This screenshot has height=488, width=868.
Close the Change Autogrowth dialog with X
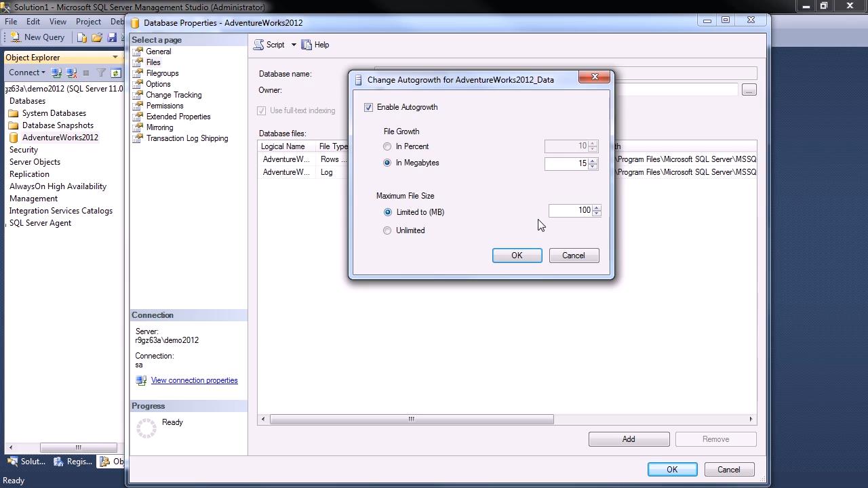tap(595, 77)
